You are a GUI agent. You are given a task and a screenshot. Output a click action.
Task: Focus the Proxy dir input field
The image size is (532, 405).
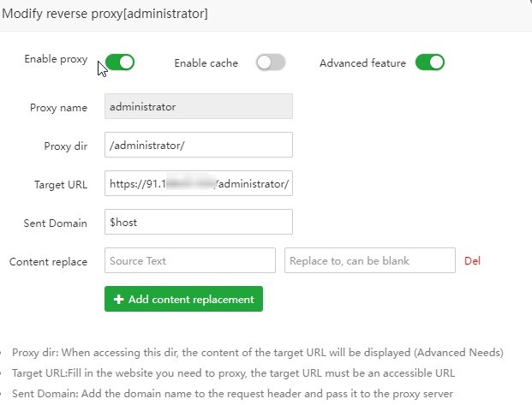pos(198,146)
